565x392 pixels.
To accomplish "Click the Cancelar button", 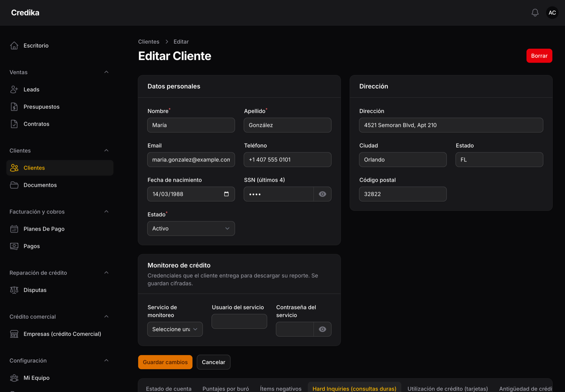I will tap(214, 362).
